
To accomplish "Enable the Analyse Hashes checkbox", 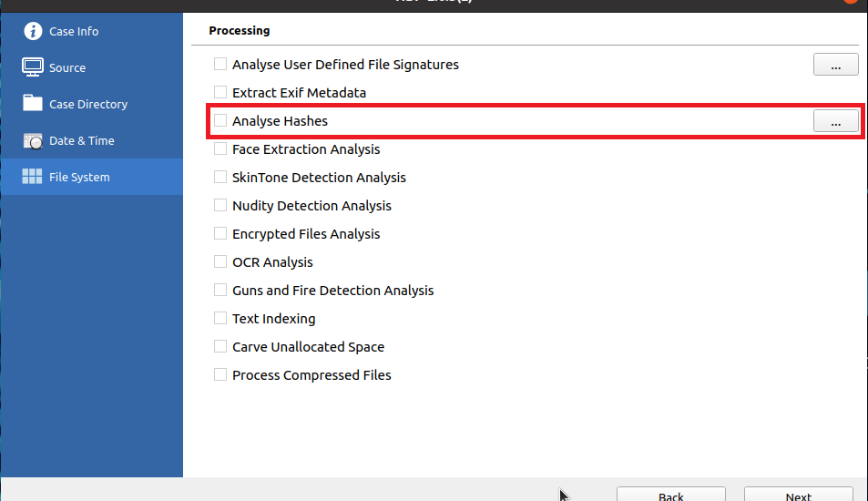I will point(220,120).
